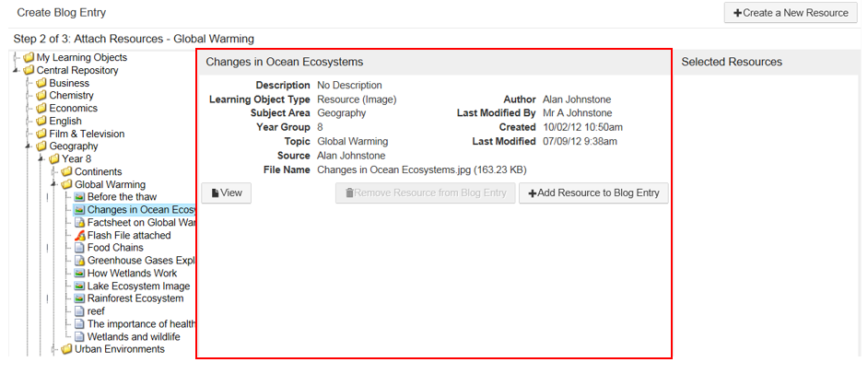This screenshot has height=374, width=868.
Task: Click the Greenhouse Gases file icon
Action: [x=79, y=261]
